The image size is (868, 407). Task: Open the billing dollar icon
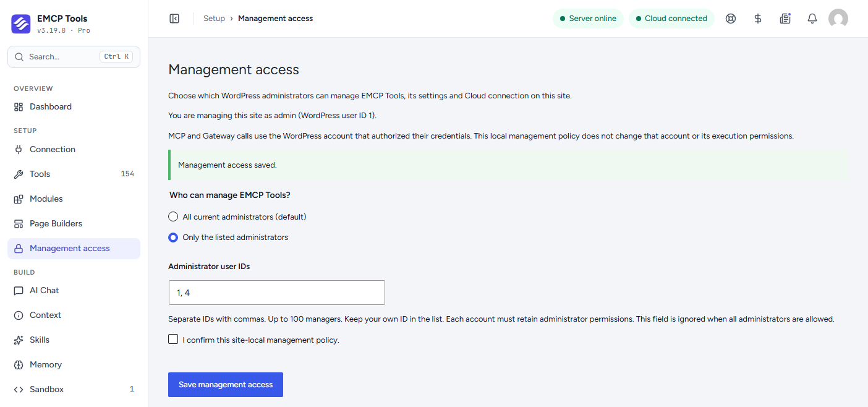pos(758,19)
